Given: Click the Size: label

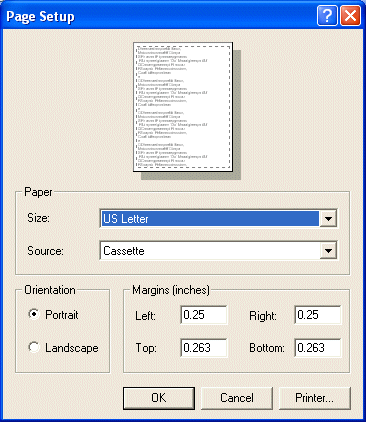Looking at the screenshot, I should click(38, 218).
